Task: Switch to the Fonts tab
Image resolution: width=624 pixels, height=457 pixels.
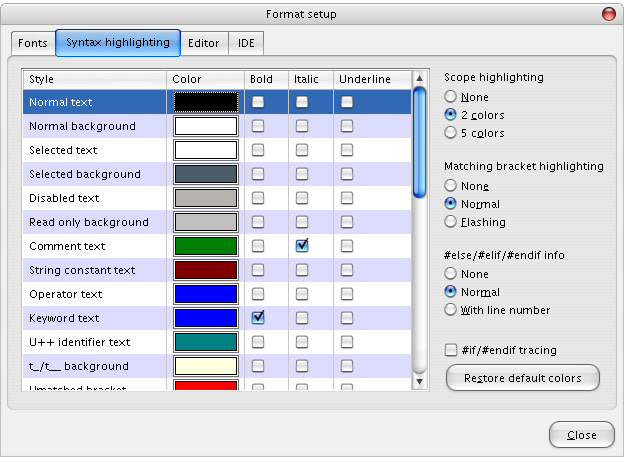Action: [33, 43]
